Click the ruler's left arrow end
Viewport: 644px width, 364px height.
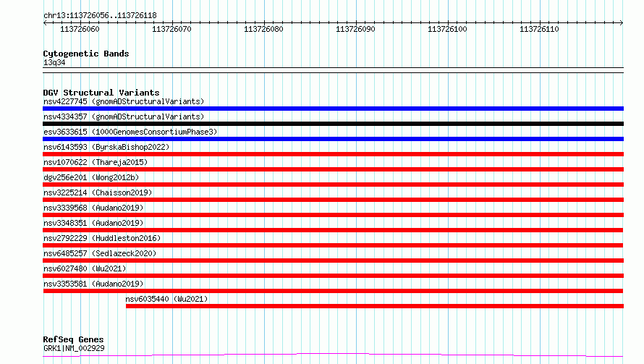click(x=45, y=23)
